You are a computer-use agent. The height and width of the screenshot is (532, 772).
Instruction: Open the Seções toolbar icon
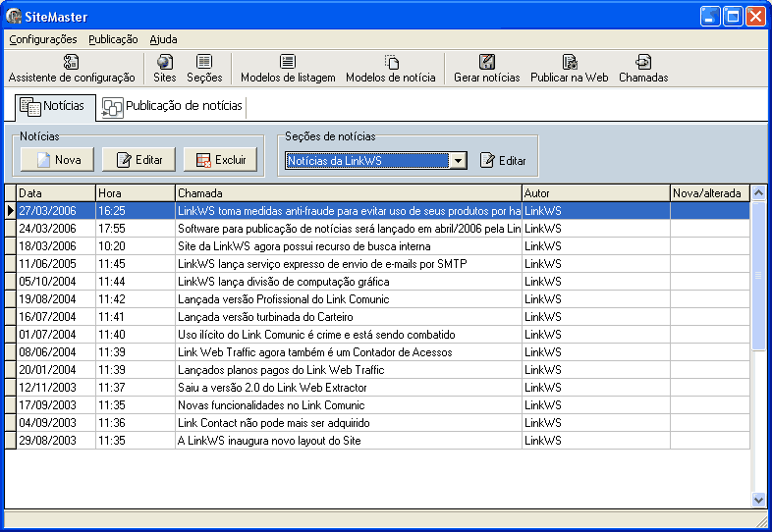point(204,69)
